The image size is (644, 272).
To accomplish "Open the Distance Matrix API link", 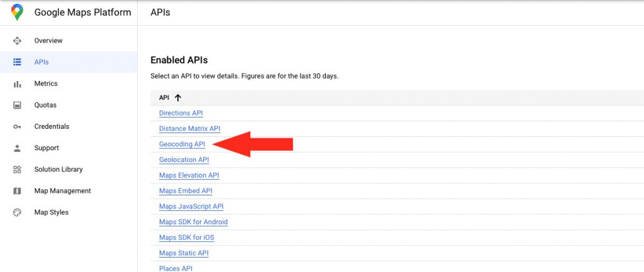I will (190, 128).
